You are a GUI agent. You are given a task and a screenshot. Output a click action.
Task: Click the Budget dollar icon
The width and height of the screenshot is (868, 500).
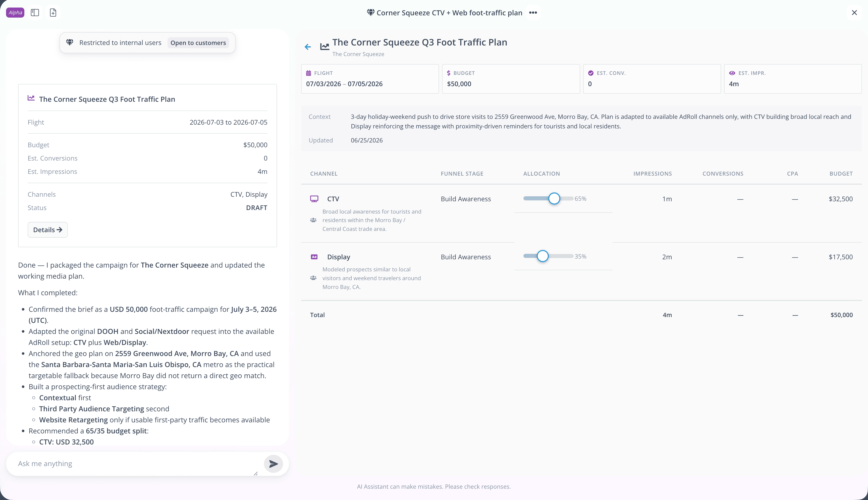coord(449,73)
